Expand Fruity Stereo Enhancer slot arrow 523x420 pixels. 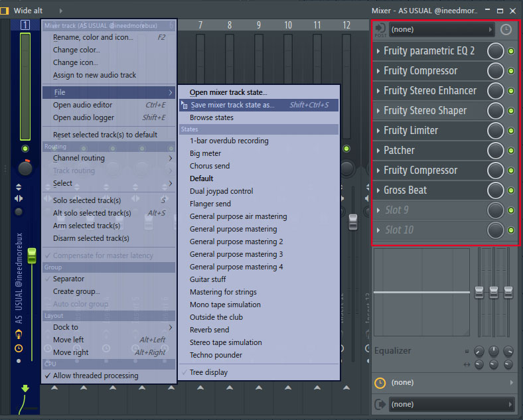tap(378, 91)
